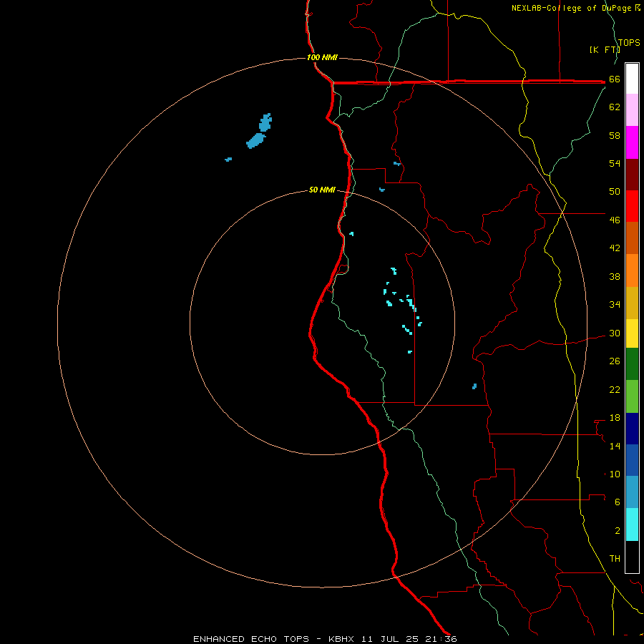This screenshot has width=644, height=644.
Task: Pick the bright red legend color block
Action: pos(632,206)
